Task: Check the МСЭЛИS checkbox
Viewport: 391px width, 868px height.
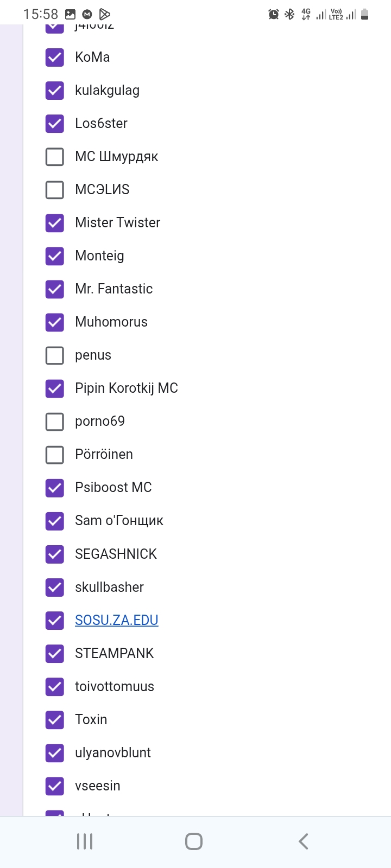Action: pyautogui.click(x=55, y=190)
